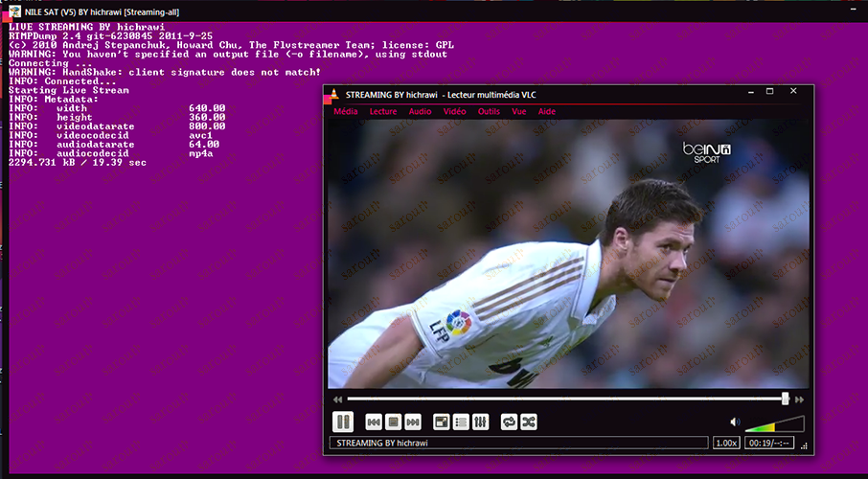The width and height of the screenshot is (868, 479).
Task: Toggle loop mode in VLC
Action: pyautogui.click(x=509, y=422)
